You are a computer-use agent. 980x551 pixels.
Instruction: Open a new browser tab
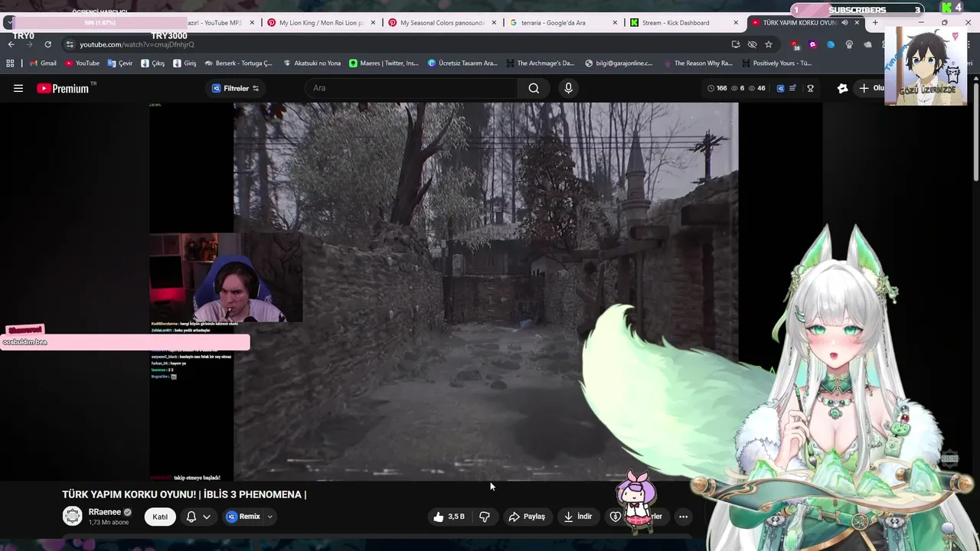point(875,23)
